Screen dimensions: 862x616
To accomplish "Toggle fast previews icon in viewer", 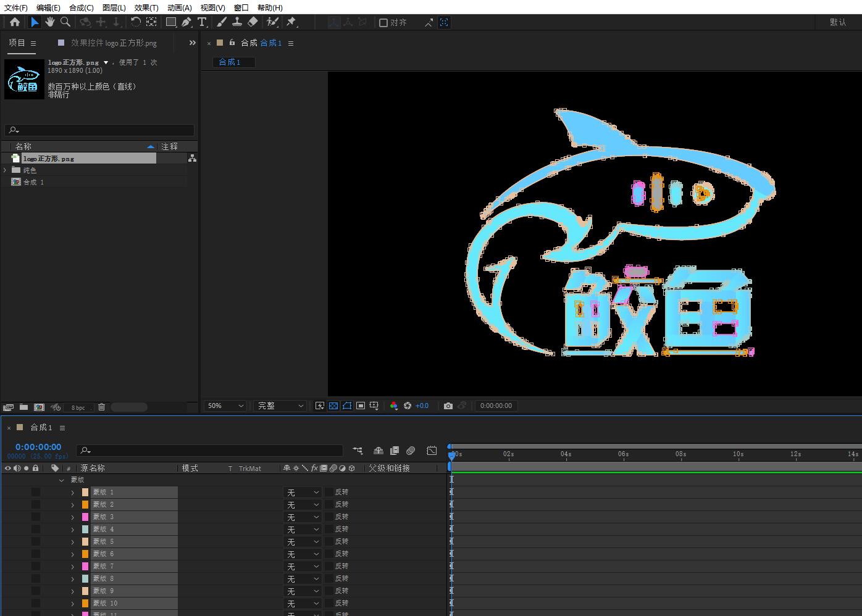I will pos(320,406).
